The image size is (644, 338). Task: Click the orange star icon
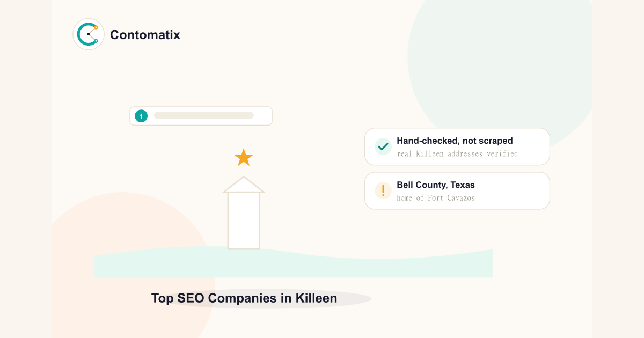coord(244,158)
